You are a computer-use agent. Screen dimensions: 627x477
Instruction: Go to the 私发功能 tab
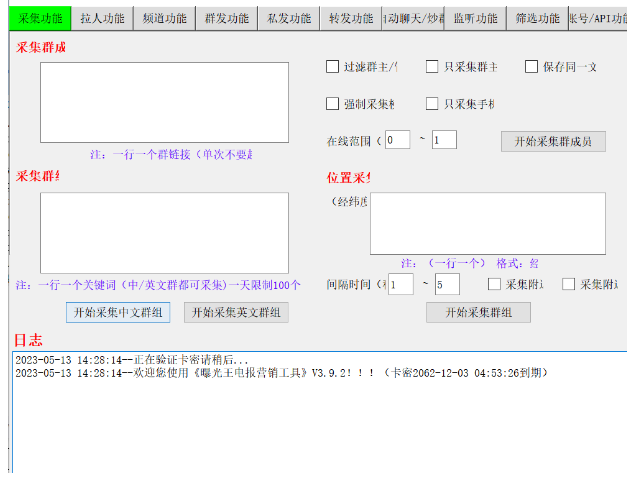pos(289,18)
